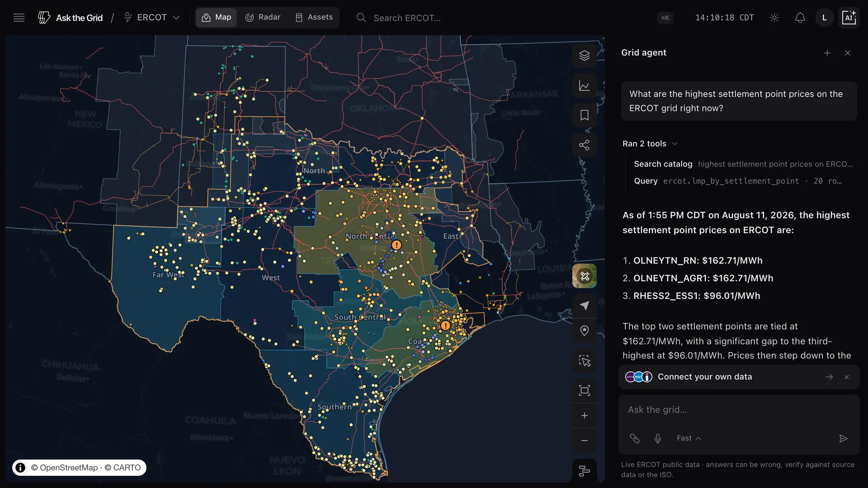Open the ERCOT grid selector dropdown
This screenshot has width=868, height=488.
point(152,18)
